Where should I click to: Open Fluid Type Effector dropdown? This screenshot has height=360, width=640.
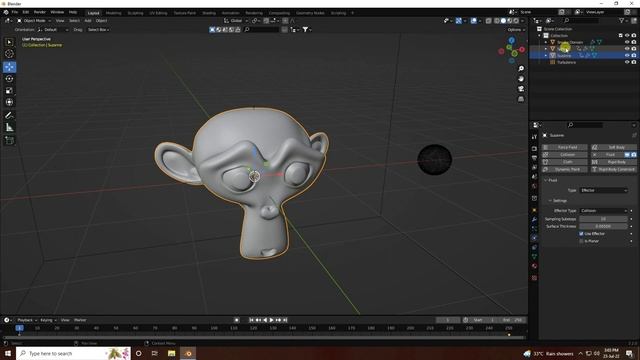tap(603, 190)
